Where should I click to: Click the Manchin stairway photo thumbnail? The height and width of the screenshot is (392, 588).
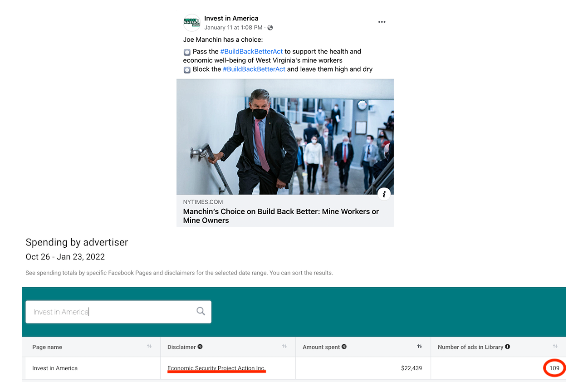tap(285, 137)
